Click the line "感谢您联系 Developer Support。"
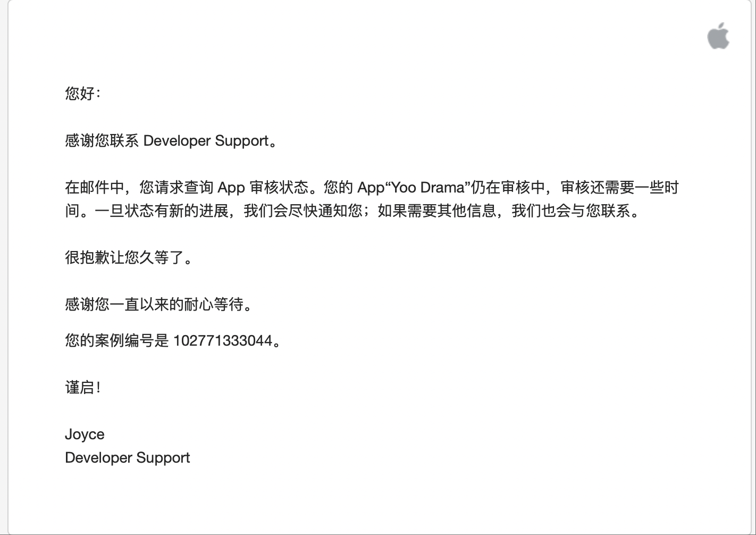 (171, 141)
